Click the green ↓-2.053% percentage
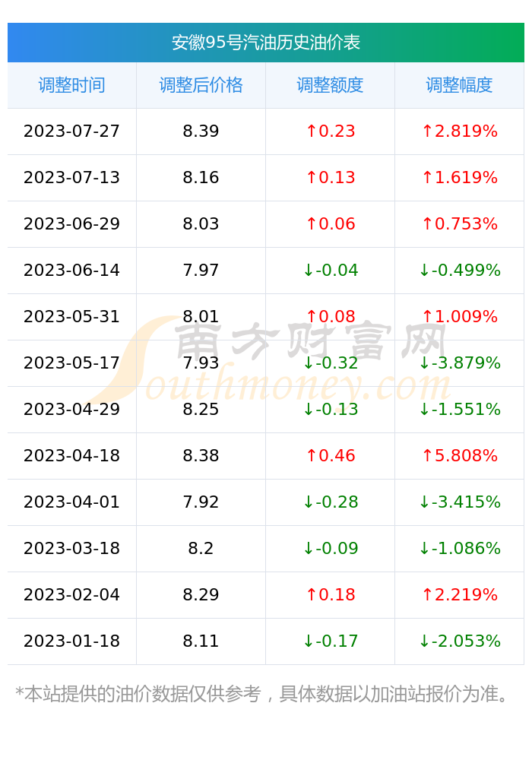Screen dimensions: 532x760 tap(459, 641)
